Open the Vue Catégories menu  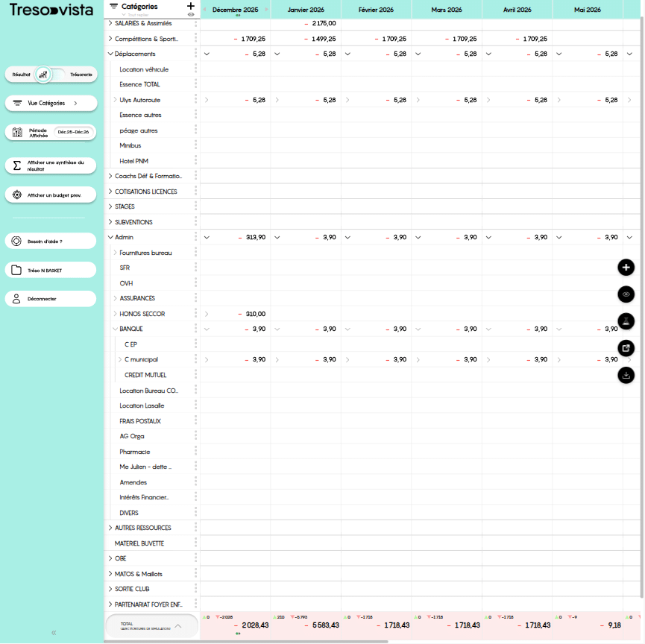[51, 103]
